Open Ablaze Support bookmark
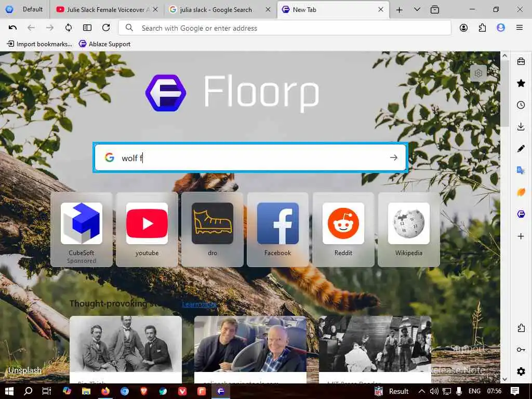532x399 pixels. (104, 44)
